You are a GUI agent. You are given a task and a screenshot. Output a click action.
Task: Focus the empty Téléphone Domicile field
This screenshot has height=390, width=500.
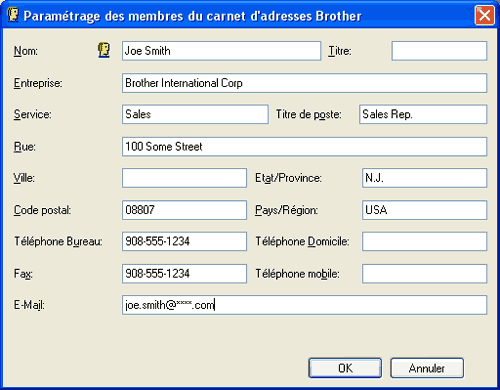point(424,241)
